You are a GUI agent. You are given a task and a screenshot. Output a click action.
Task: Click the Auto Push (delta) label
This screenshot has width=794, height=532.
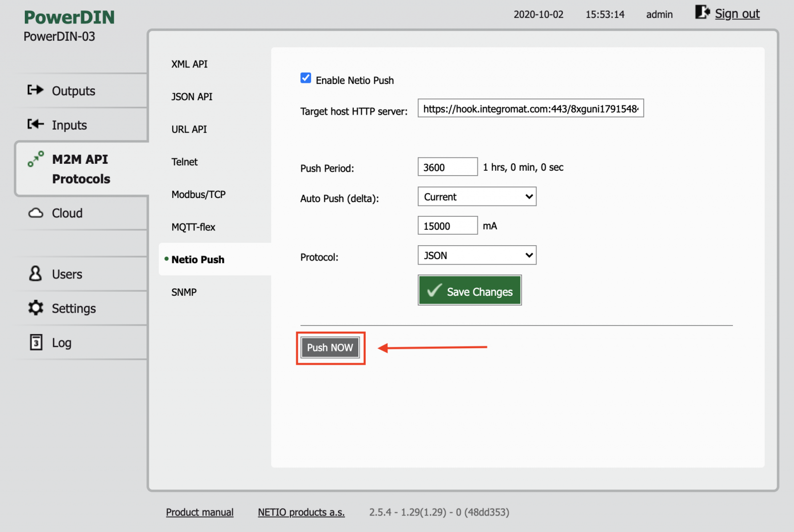[x=339, y=199]
